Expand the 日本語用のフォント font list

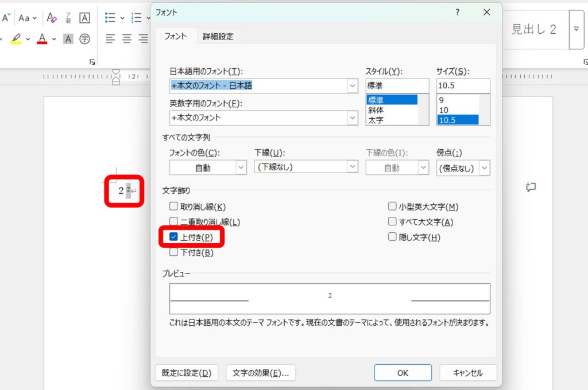(353, 85)
